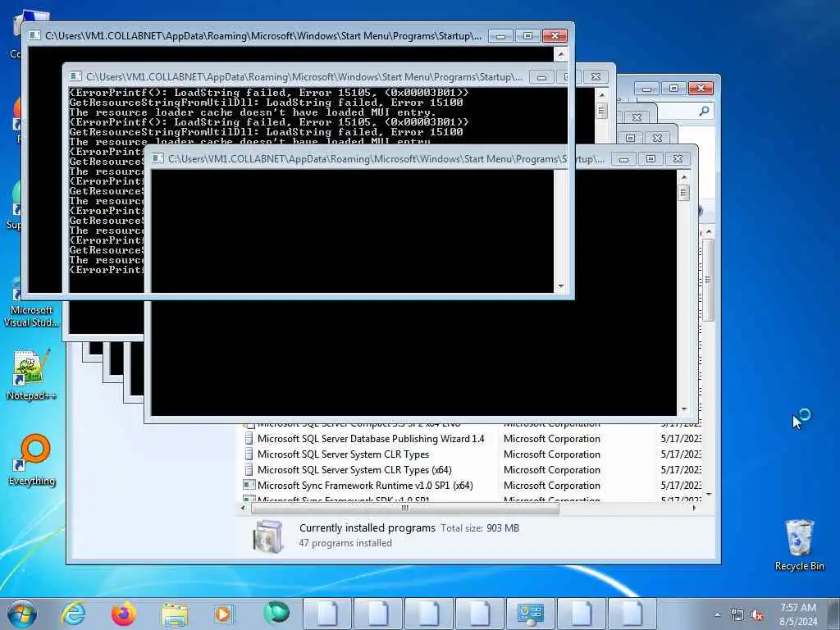The height and width of the screenshot is (630, 840).
Task: Launch the Everything search desktop icon
Action: 31,459
